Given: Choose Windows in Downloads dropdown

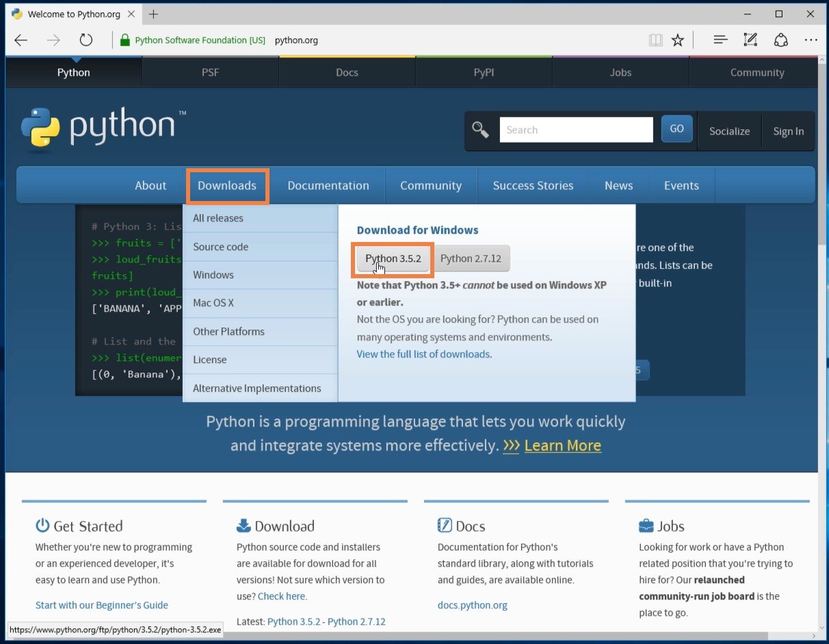Looking at the screenshot, I should (x=260, y=275).
